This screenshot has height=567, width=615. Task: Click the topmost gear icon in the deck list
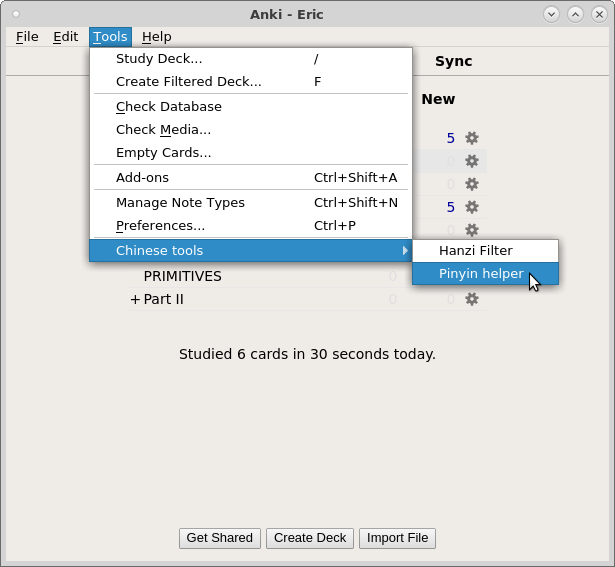[472, 138]
